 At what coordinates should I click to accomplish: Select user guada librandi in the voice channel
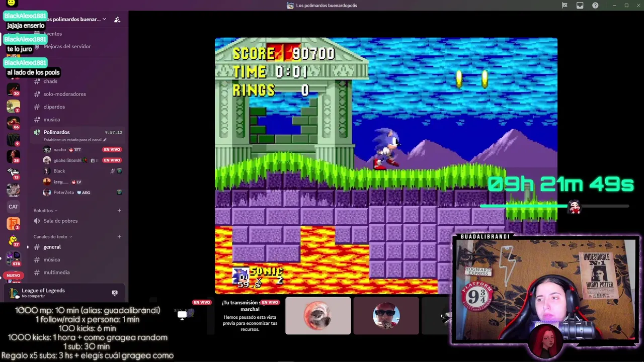pyautogui.click(x=67, y=160)
